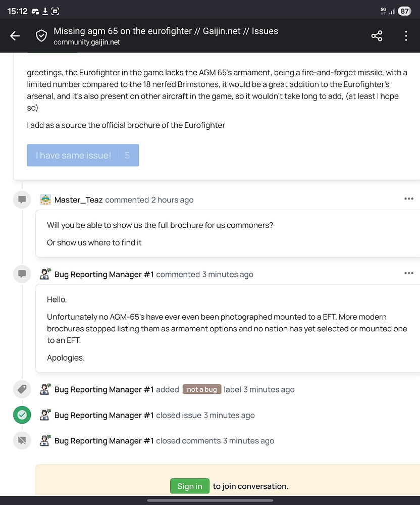This screenshot has height=505, width=420.
Task: Select the green closed-issue checkmark icon
Action: [x=22, y=415]
